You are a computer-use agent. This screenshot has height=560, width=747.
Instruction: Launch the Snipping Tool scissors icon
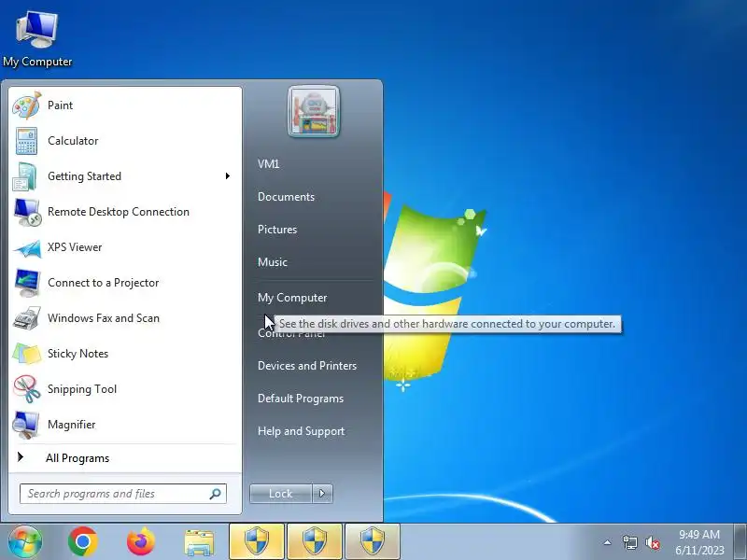point(27,389)
